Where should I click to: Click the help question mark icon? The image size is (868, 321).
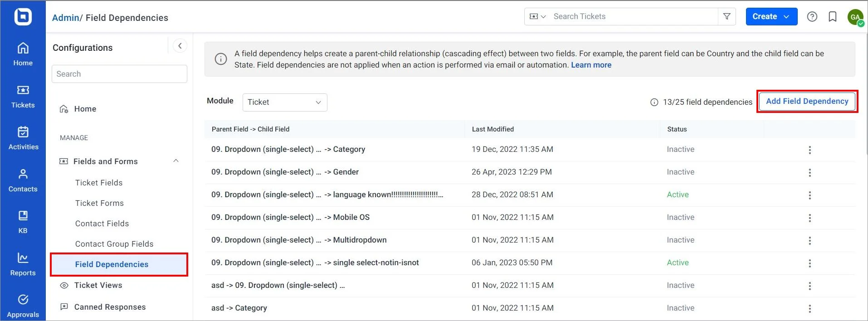[x=812, y=17]
